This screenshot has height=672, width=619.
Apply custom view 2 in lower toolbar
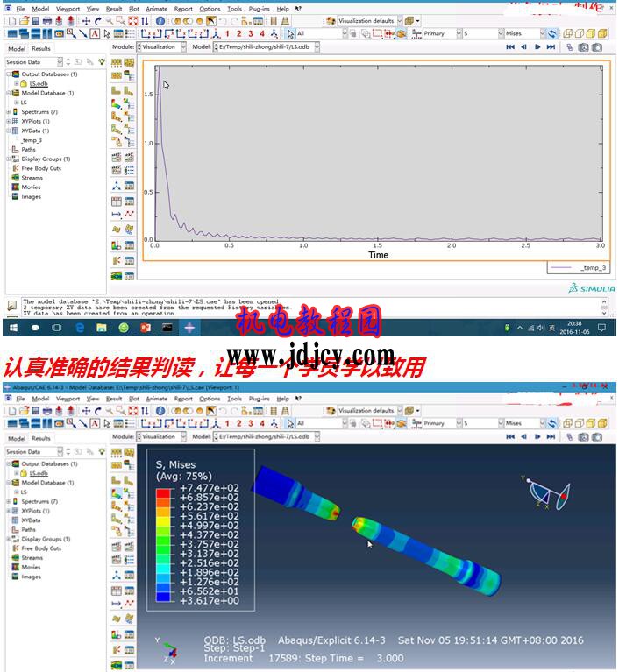[x=239, y=423]
